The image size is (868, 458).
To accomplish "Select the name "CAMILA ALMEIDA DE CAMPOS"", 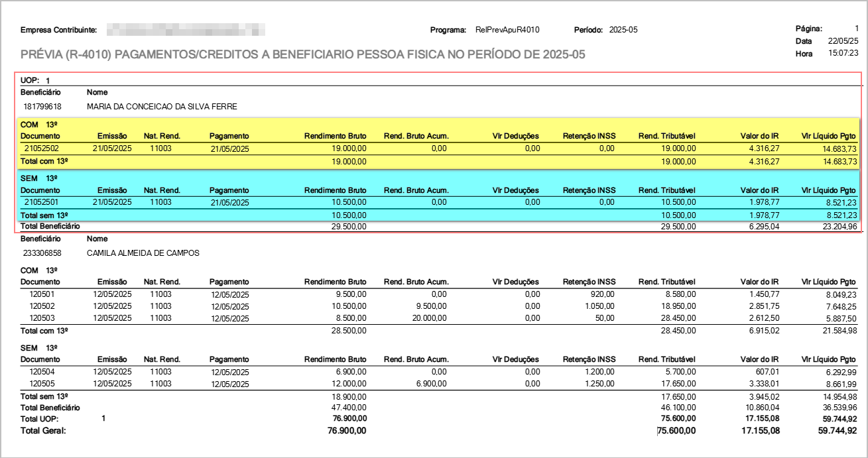I will click(143, 253).
